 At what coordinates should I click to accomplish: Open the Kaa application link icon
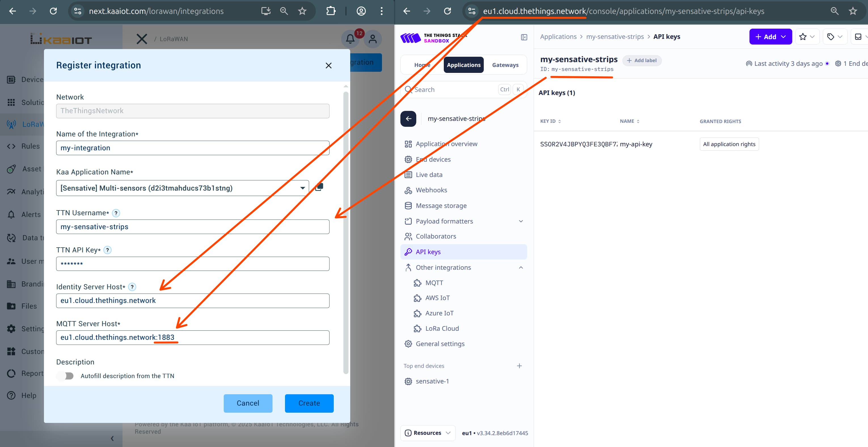pyautogui.click(x=319, y=187)
